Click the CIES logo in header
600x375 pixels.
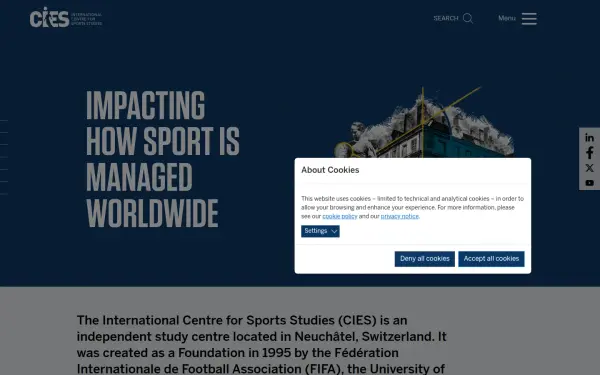(66, 18)
